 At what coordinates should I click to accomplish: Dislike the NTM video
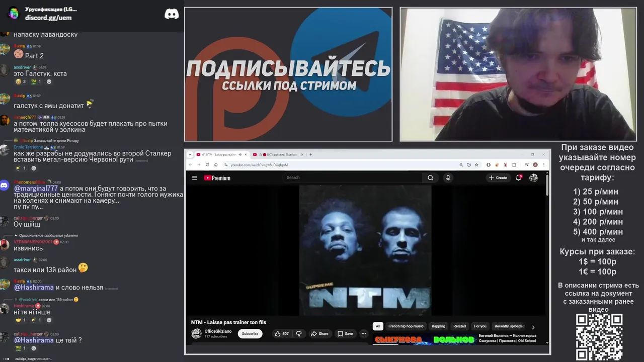[x=299, y=333]
